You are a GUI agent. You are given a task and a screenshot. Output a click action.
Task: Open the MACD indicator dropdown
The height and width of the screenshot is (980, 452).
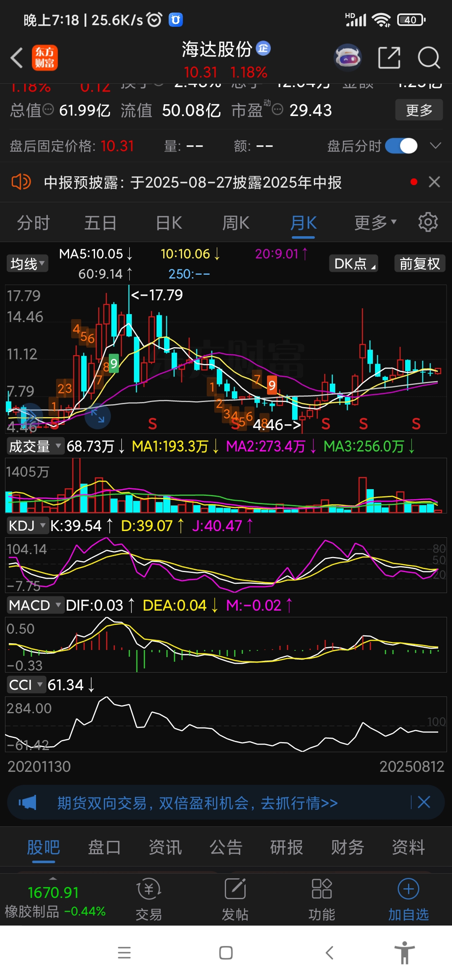(x=35, y=605)
